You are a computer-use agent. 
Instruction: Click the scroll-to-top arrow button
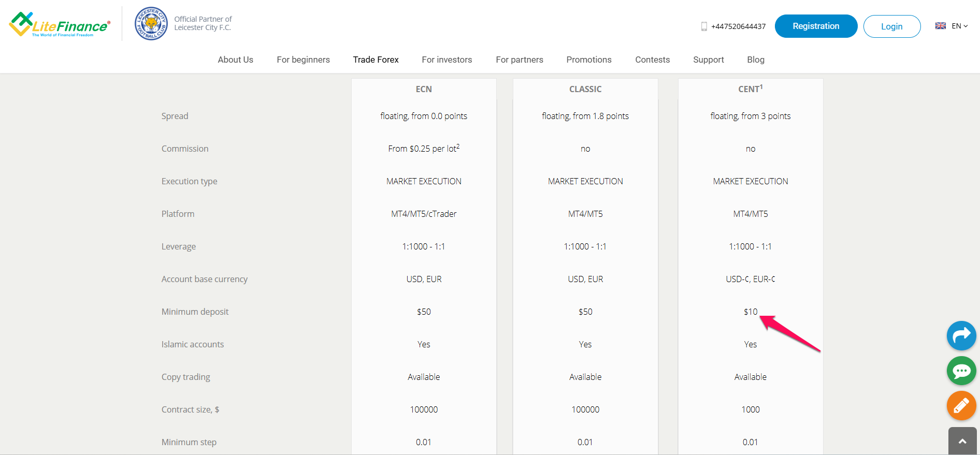coord(962,441)
